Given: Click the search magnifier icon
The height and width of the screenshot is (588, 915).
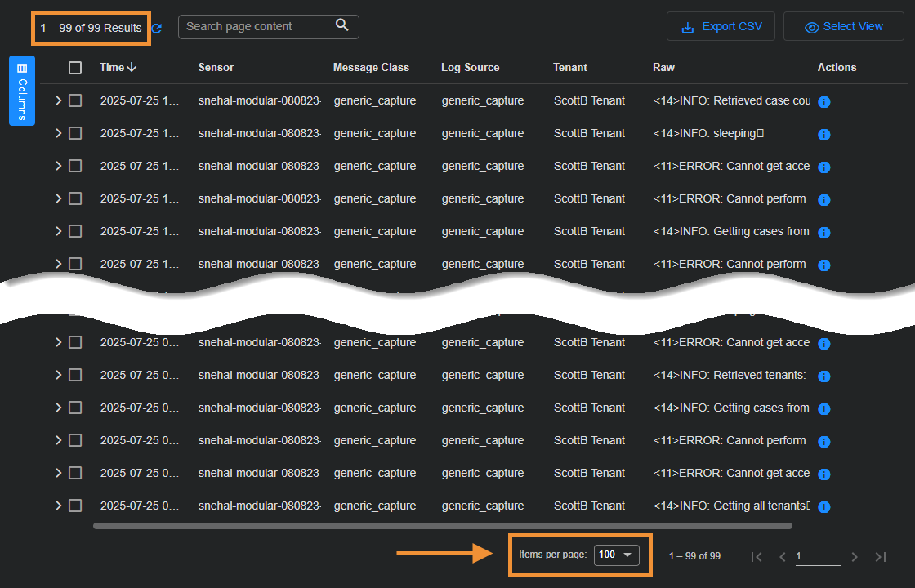Looking at the screenshot, I should coord(342,25).
